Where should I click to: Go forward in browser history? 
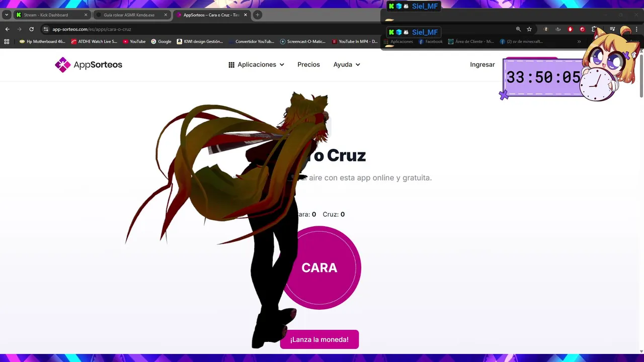pos(19,29)
